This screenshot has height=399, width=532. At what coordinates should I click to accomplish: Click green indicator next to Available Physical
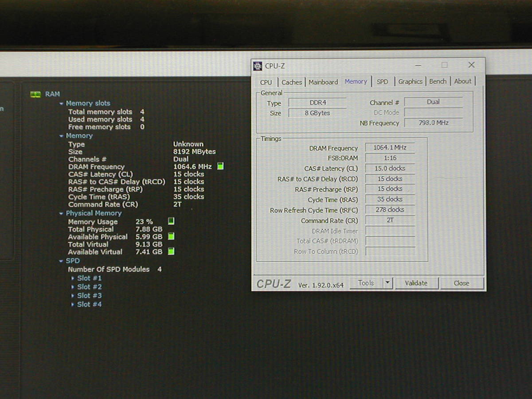click(171, 236)
